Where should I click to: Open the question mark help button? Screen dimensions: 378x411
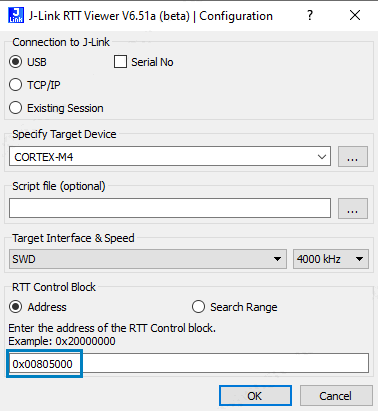(310, 15)
